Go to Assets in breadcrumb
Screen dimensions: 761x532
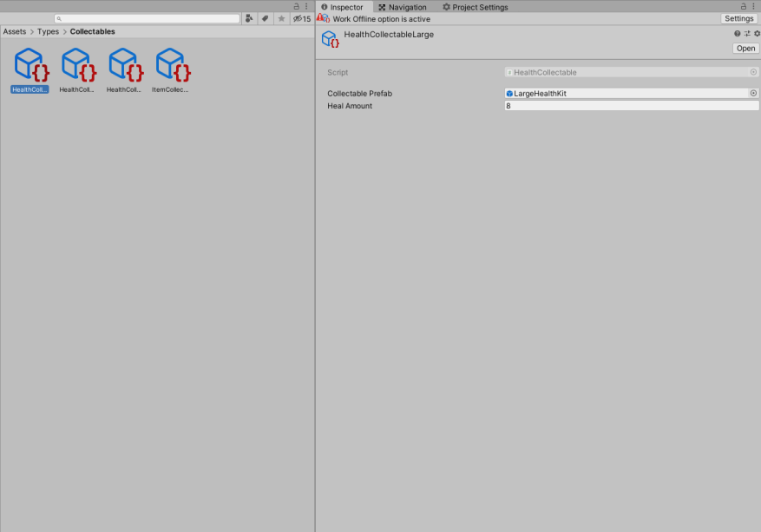click(15, 31)
